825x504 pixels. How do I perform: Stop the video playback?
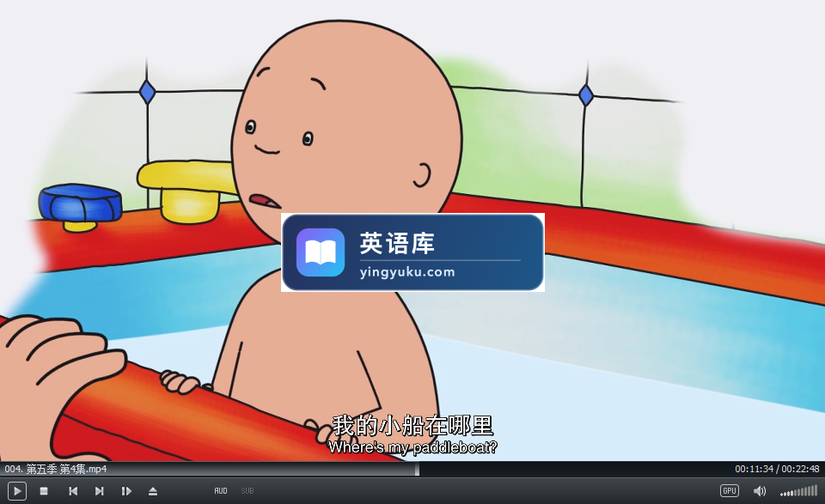[44, 491]
